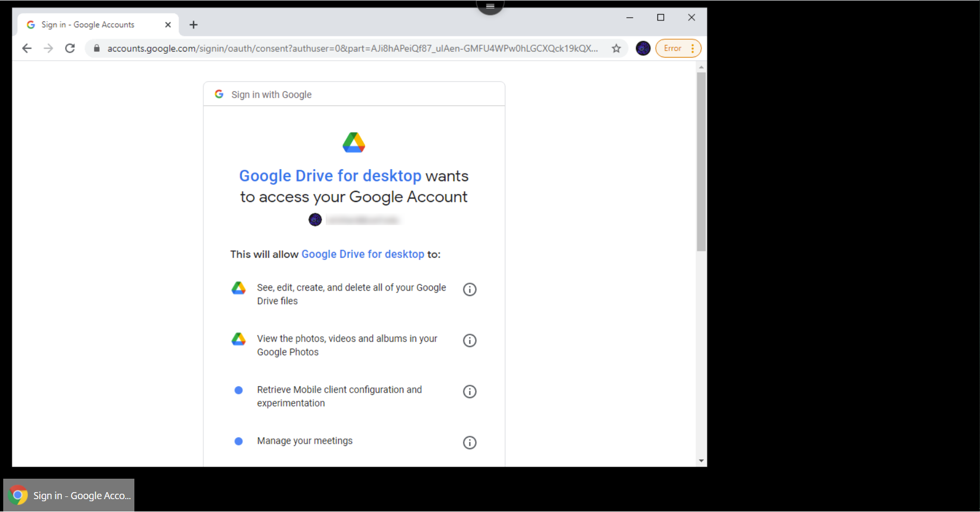Viewport: 980px width, 512px height.
Task: Maximize the Chrome window
Action: [661, 18]
